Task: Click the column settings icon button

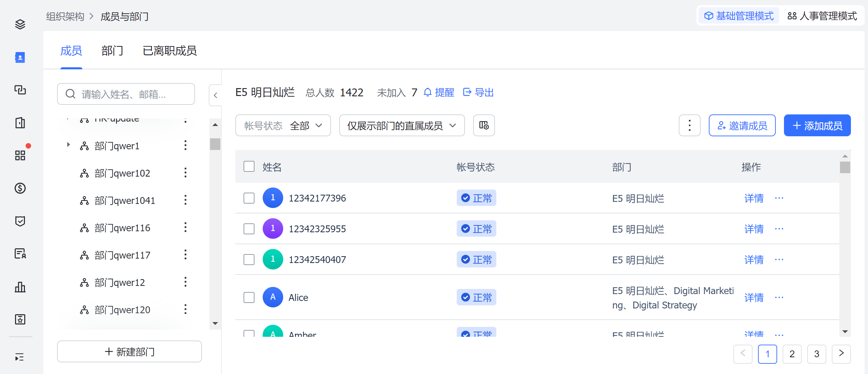Action: coord(484,125)
